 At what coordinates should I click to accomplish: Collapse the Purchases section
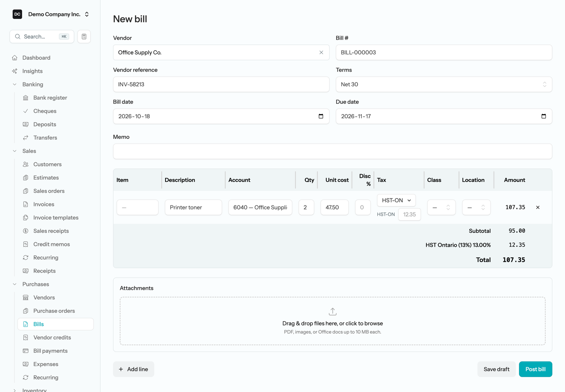pos(15,284)
